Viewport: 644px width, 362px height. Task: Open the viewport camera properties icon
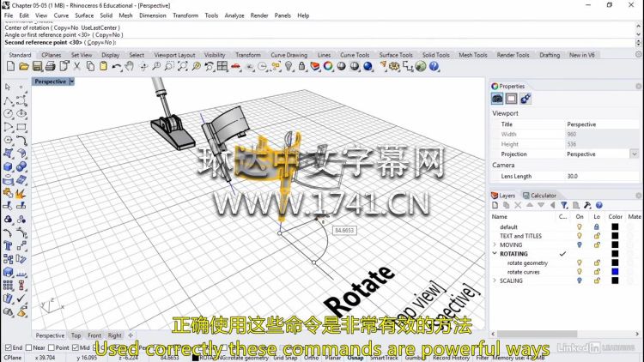497,99
